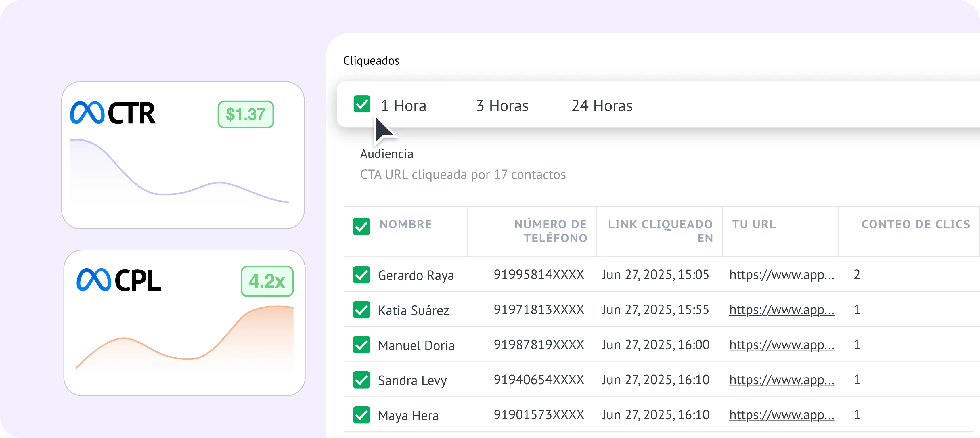Uncheck the 1 Hora filter checkbox
Viewport: 980px width, 438px height.
coord(361,104)
